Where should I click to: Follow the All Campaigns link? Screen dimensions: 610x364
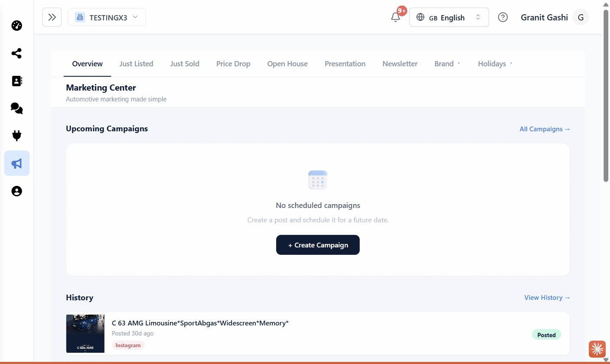click(x=545, y=129)
